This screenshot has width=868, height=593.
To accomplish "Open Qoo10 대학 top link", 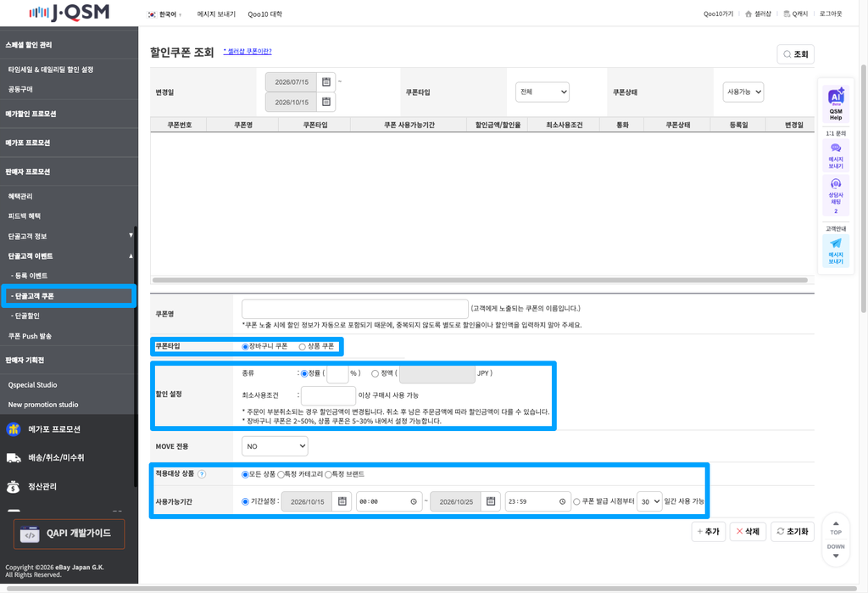I will [264, 14].
